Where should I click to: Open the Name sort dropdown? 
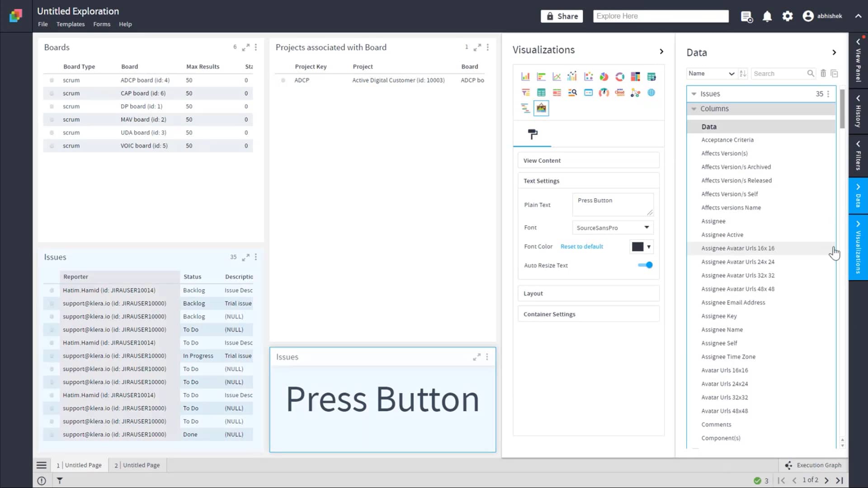[x=712, y=73]
